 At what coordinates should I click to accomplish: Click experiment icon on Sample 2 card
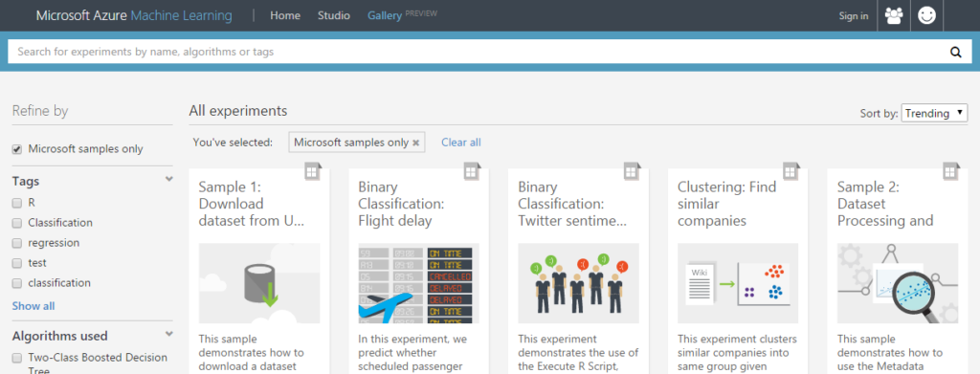[x=950, y=172]
